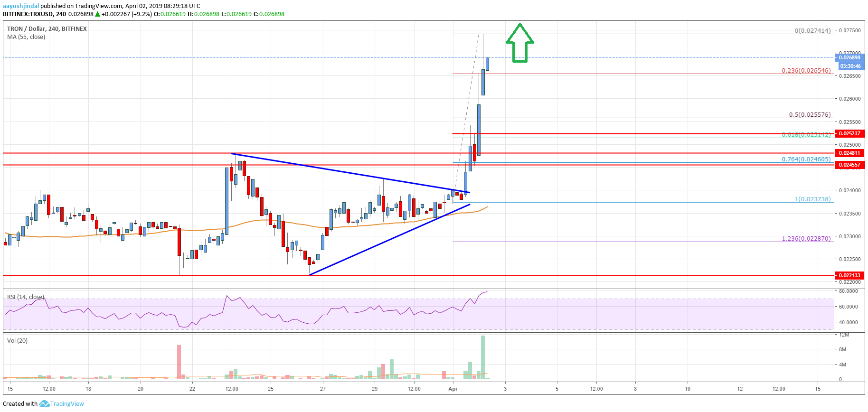This screenshot has height=412, width=868.
Task: Click the 'MA (55, close)' indicator label
Action: coord(26,37)
